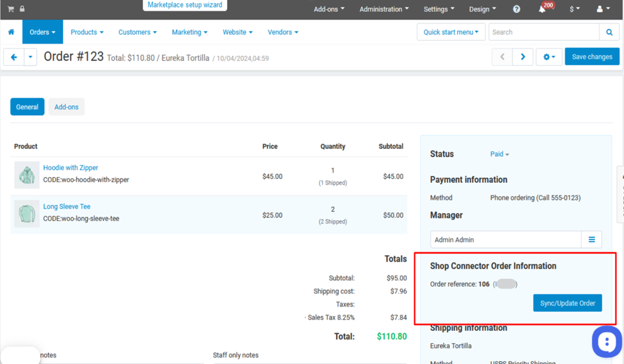Click the shopping cart icon in top bar
Screen dimensions: 624x364
11,9
